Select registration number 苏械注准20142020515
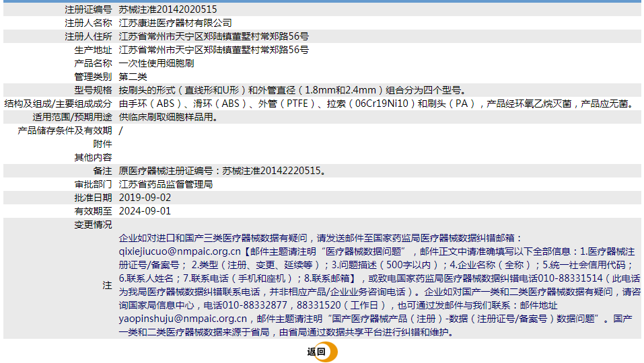 point(168,9)
